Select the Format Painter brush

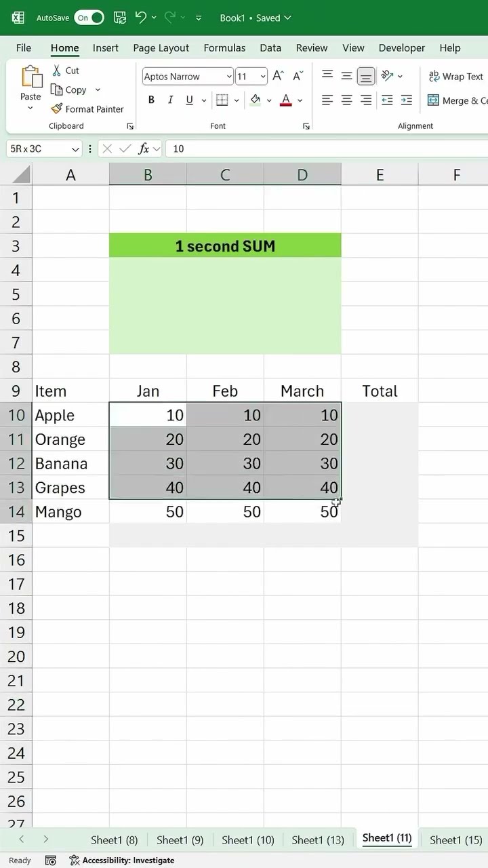57,108
